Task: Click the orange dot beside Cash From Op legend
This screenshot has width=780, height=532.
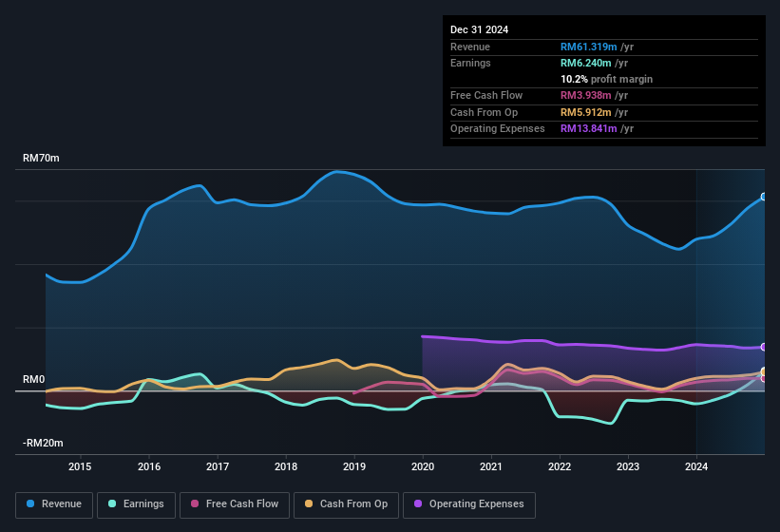Action: coord(309,504)
